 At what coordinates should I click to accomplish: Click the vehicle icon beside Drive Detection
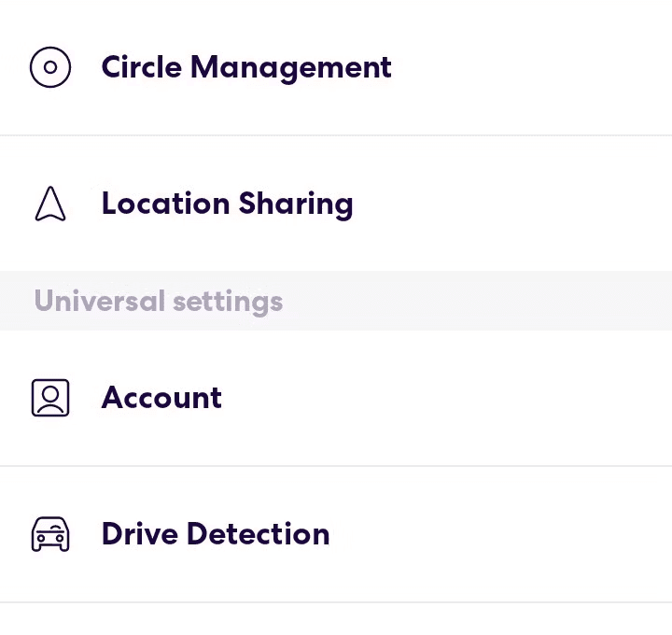pos(50,534)
